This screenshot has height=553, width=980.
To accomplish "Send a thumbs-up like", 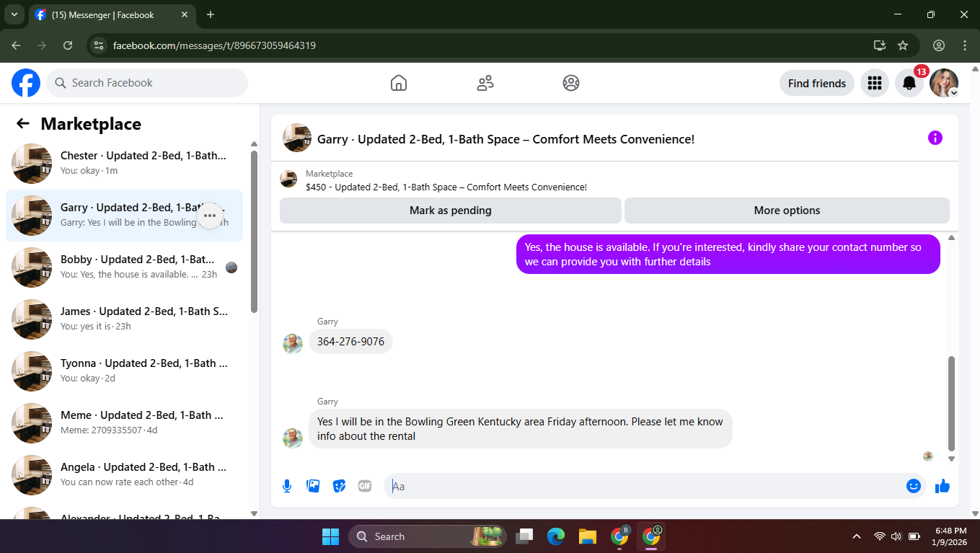I will (943, 486).
